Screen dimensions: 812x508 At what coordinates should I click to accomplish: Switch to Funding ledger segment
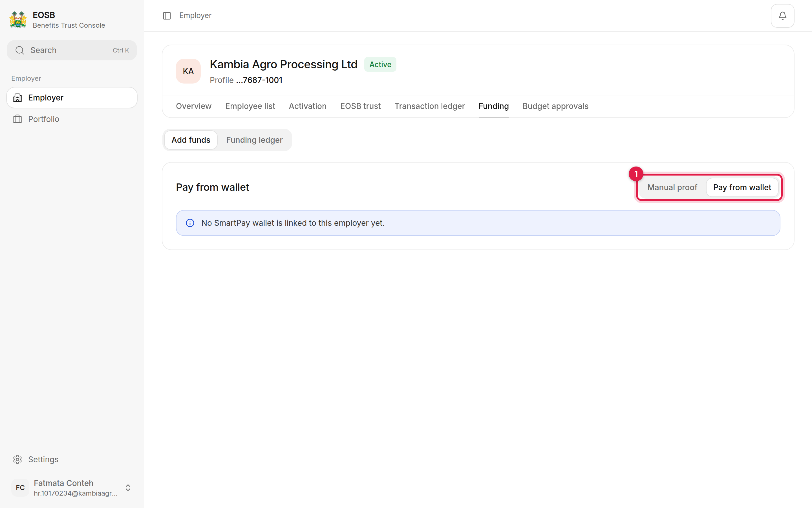[x=254, y=140]
